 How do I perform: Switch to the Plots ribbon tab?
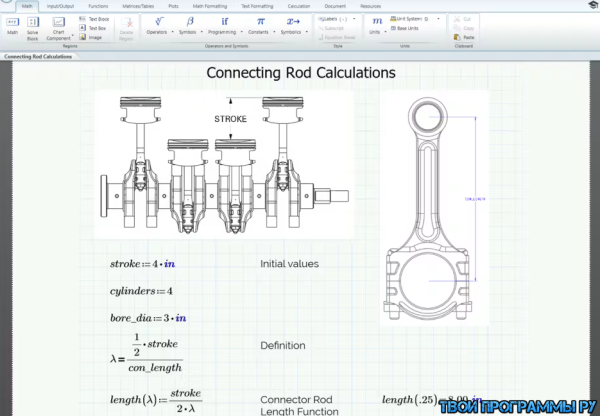coord(173,6)
